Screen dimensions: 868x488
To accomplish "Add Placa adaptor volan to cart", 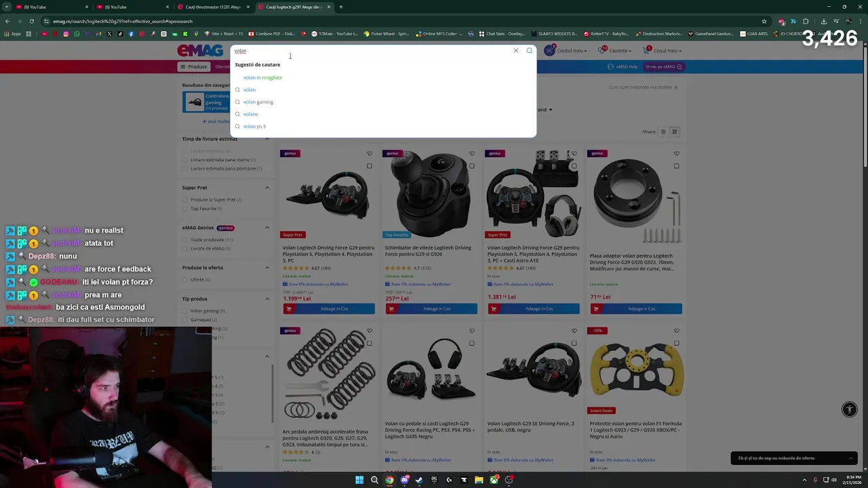I will point(636,309).
